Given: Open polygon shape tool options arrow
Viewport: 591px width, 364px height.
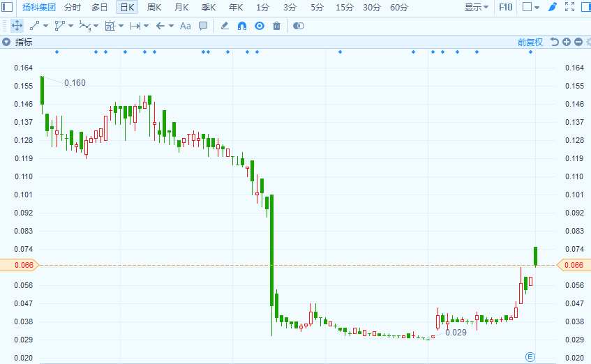Looking at the screenshot, I should tap(71, 26).
